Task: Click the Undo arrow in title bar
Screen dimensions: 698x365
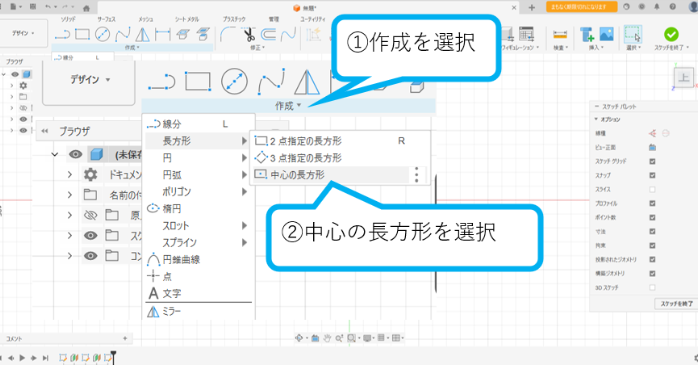Action: 48,7
